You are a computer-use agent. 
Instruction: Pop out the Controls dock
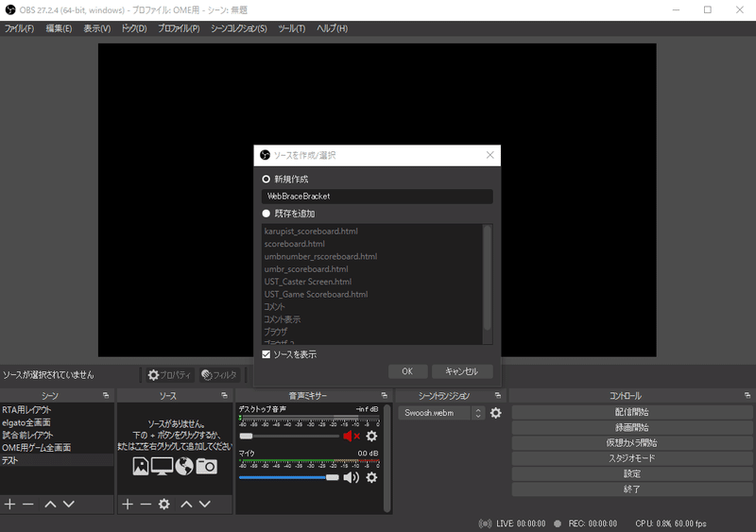click(747, 396)
